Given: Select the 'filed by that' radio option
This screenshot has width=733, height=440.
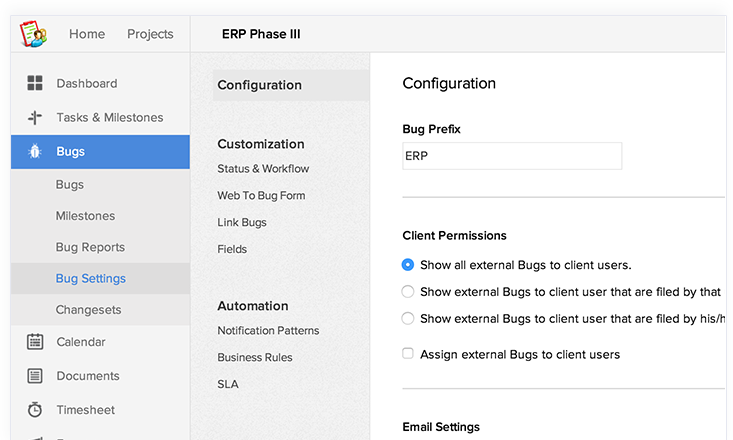Looking at the screenshot, I should [408, 292].
